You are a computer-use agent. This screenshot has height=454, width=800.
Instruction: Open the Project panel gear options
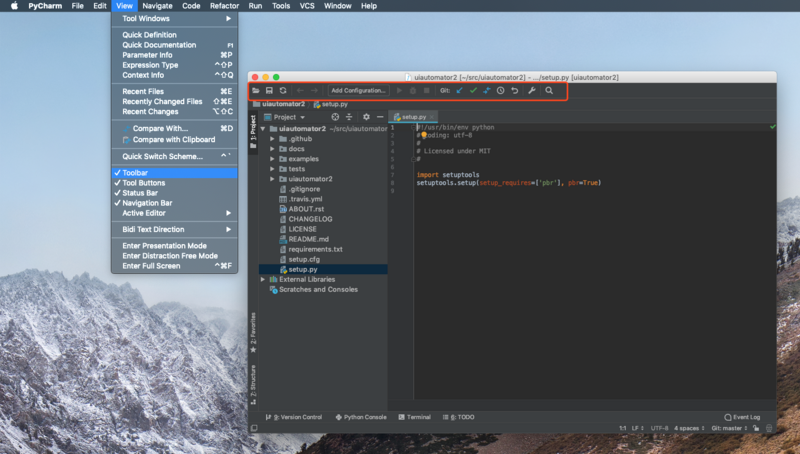pyautogui.click(x=366, y=117)
